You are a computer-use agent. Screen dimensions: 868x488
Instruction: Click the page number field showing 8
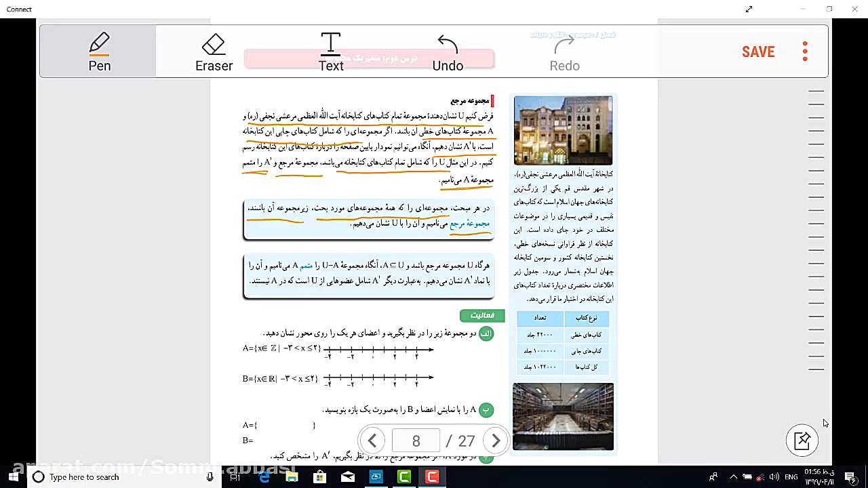click(416, 441)
